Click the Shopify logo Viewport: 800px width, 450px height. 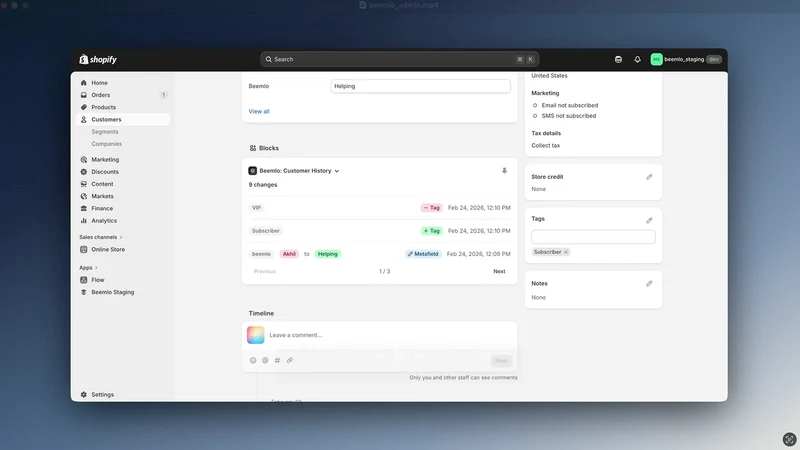coord(98,59)
